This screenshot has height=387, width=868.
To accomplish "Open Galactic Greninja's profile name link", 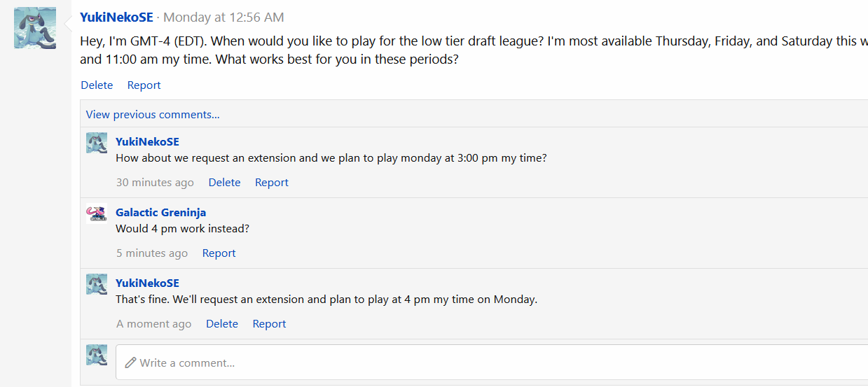I will (160, 213).
